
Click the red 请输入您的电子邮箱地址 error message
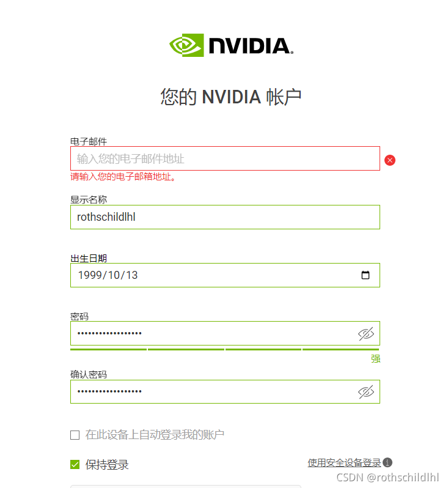click(x=123, y=177)
